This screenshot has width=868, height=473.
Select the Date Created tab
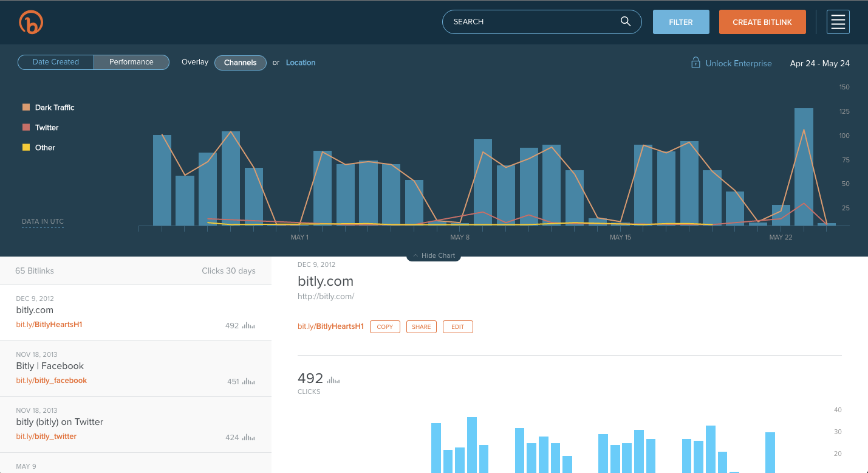tap(55, 62)
